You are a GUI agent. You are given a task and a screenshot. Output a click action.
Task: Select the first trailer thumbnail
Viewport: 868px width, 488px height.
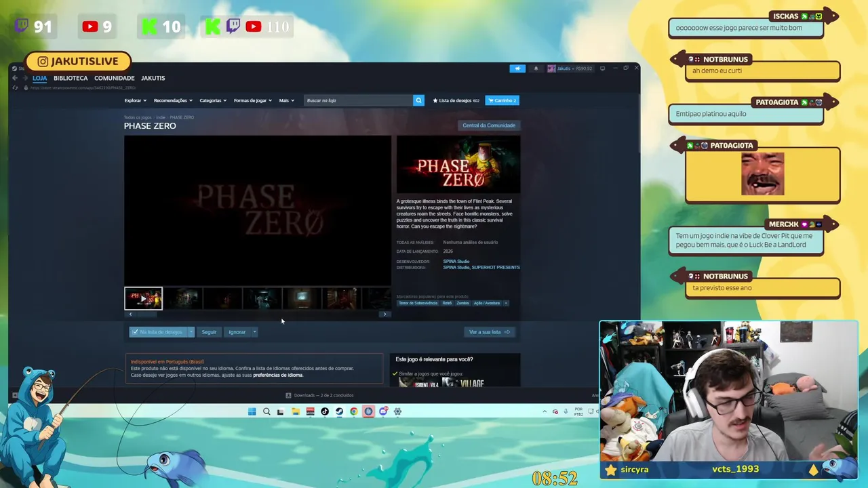[x=143, y=298]
